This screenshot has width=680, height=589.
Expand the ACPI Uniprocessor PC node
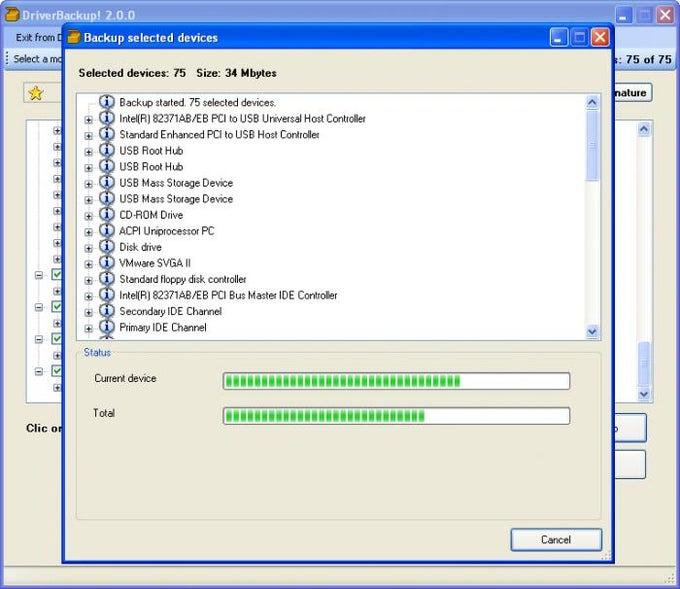coord(88,232)
